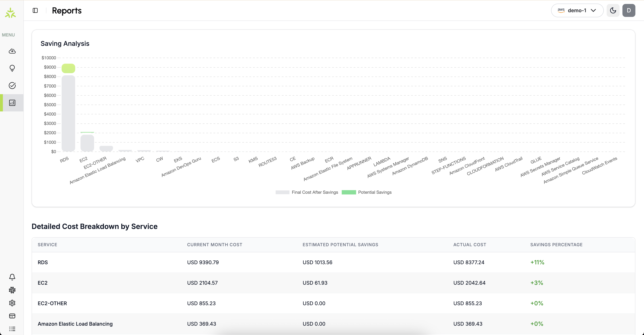Toggle dark mode with moon icon
Image resolution: width=644 pixels, height=335 pixels.
click(613, 10)
